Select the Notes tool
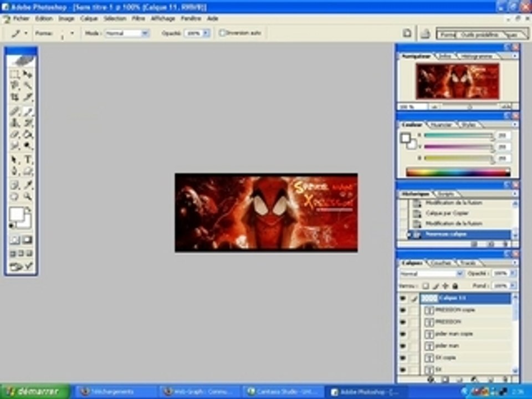Screen dimensions: 532x399 coord(14,185)
